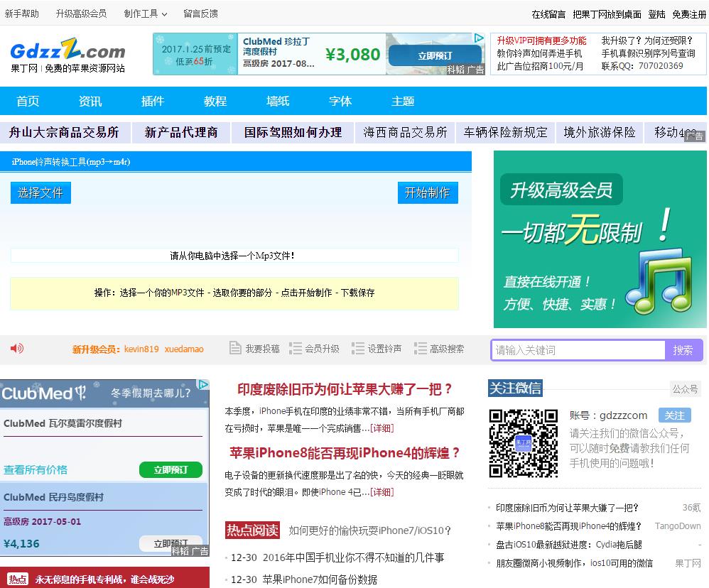Open the 资讯 navigation item
709x588 pixels.
pos(90,101)
